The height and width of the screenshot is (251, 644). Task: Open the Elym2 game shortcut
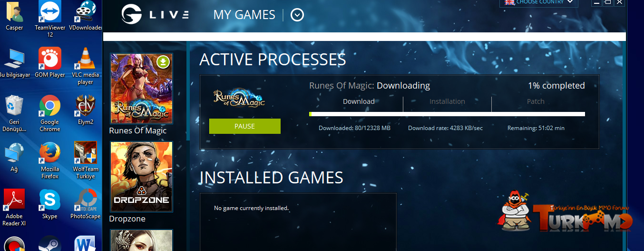click(x=85, y=110)
